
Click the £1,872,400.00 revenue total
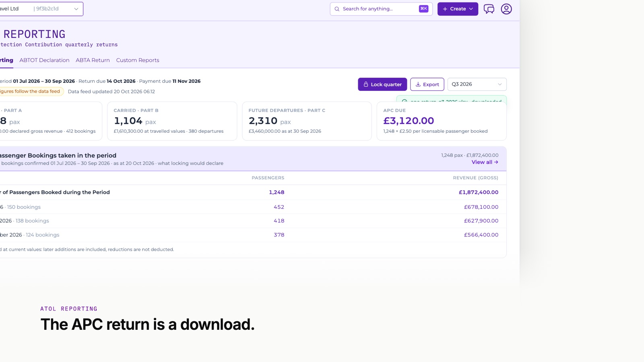[x=479, y=192]
